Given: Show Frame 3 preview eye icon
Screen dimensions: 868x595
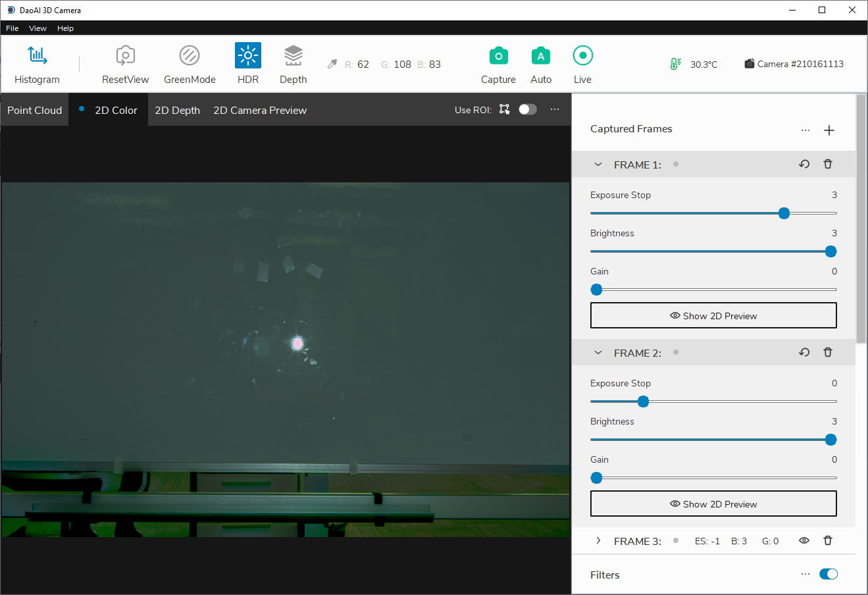Looking at the screenshot, I should [804, 541].
